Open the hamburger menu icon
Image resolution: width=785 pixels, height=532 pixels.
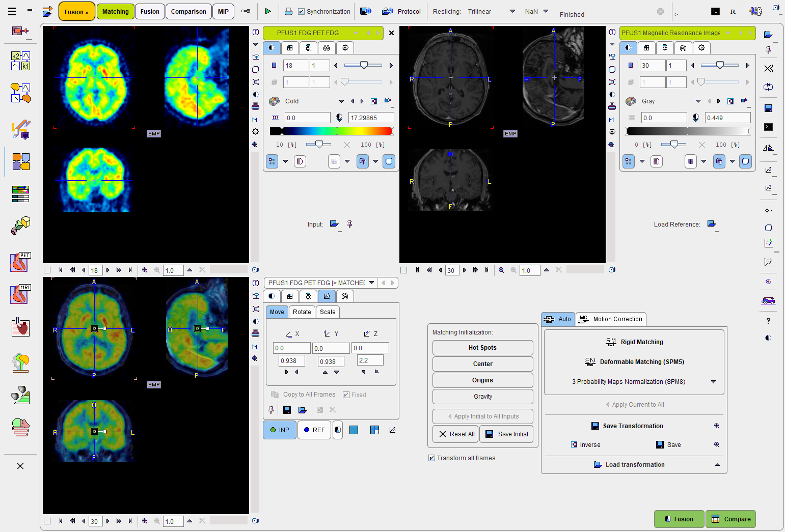[x=12, y=11]
